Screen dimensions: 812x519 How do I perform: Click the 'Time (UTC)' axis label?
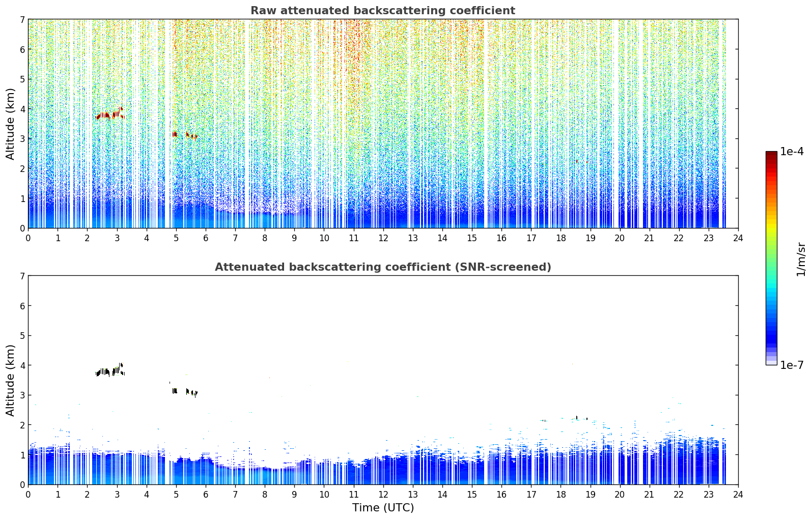[x=383, y=508]
